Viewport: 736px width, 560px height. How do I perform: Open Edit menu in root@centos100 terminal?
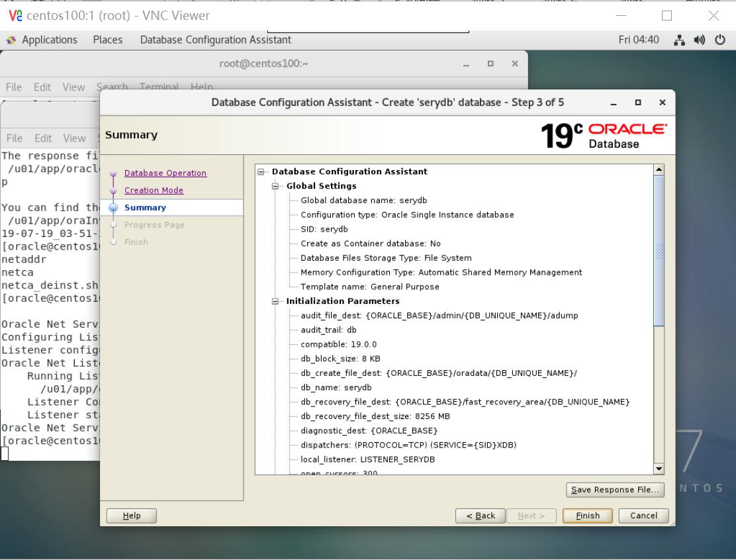coord(42,87)
